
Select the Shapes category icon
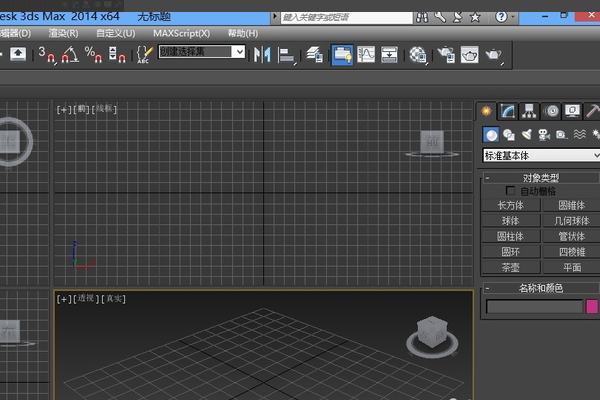point(509,135)
